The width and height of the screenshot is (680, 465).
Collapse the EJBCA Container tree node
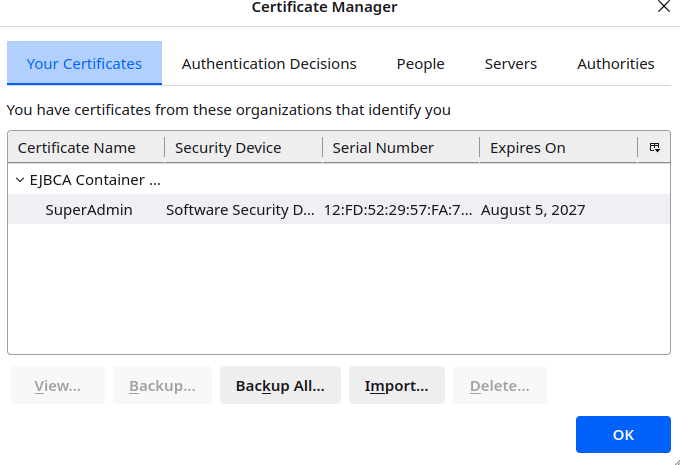[x=20, y=181]
